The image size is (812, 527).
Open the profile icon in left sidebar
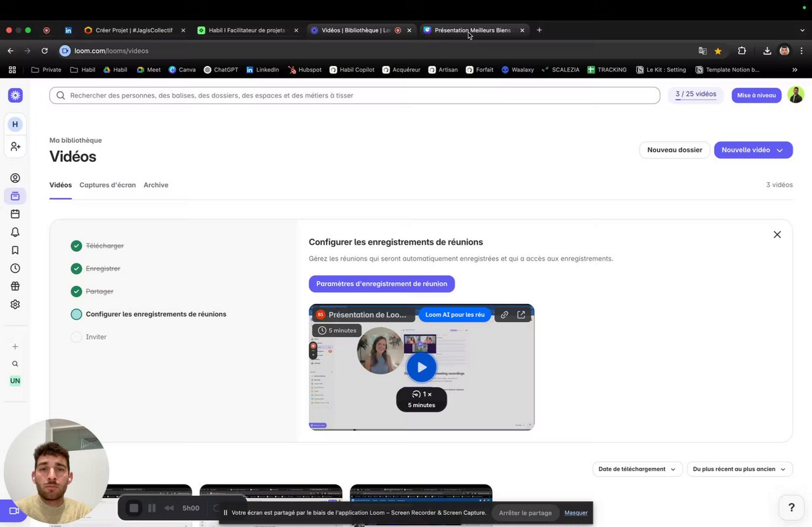[x=15, y=178]
